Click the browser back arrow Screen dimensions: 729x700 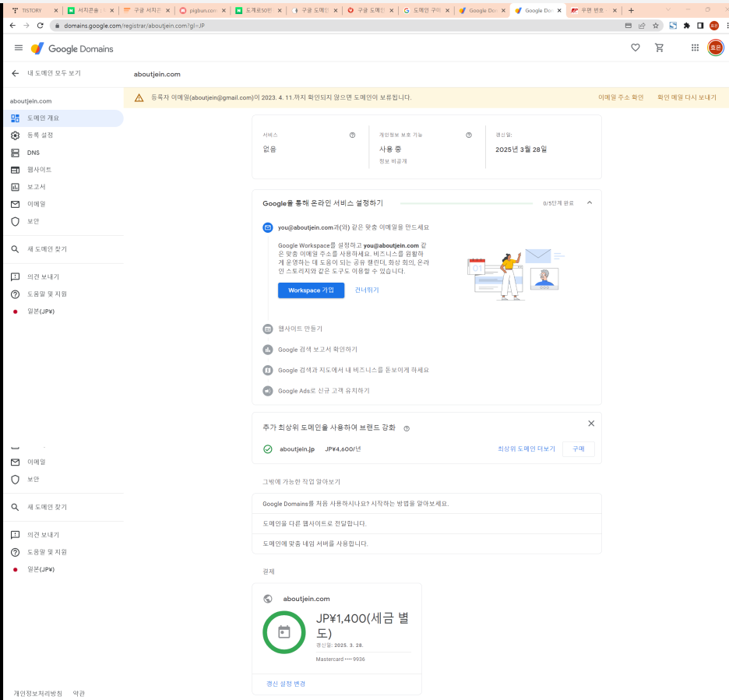12,26
